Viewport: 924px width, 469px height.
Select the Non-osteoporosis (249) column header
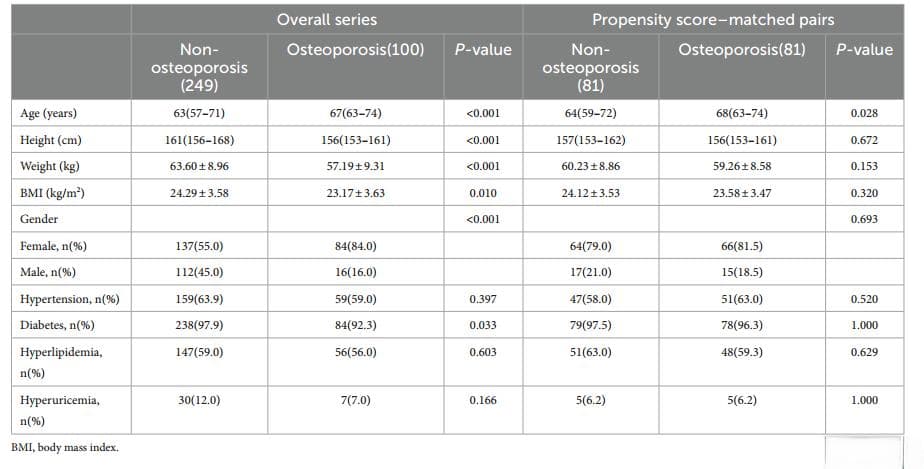199,67
